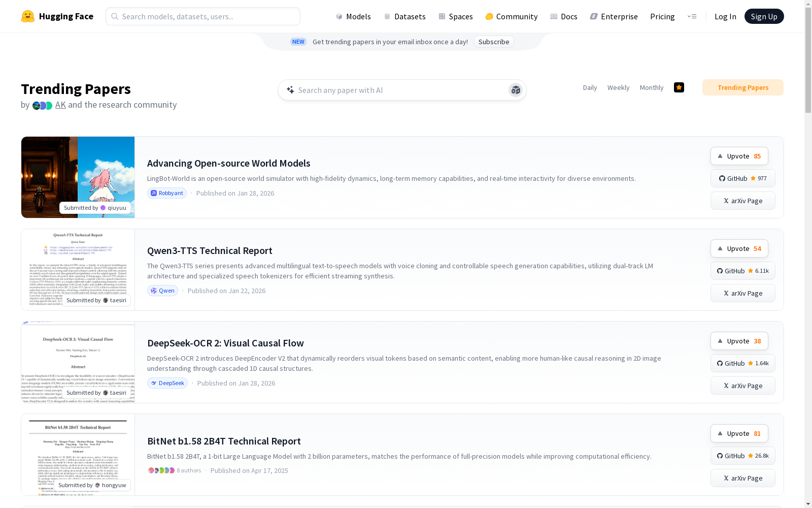The height and width of the screenshot is (508, 812).
Task: Click the AI sparkle icon in paper search
Action: (290, 90)
